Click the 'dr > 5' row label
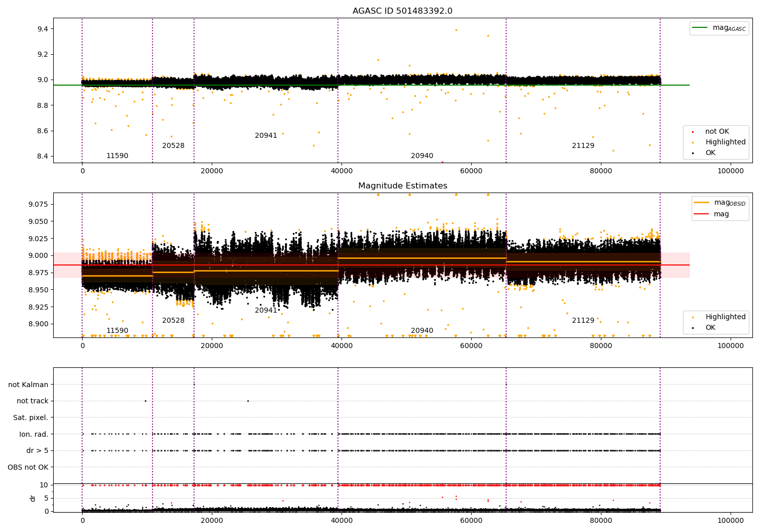 click(37, 451)
